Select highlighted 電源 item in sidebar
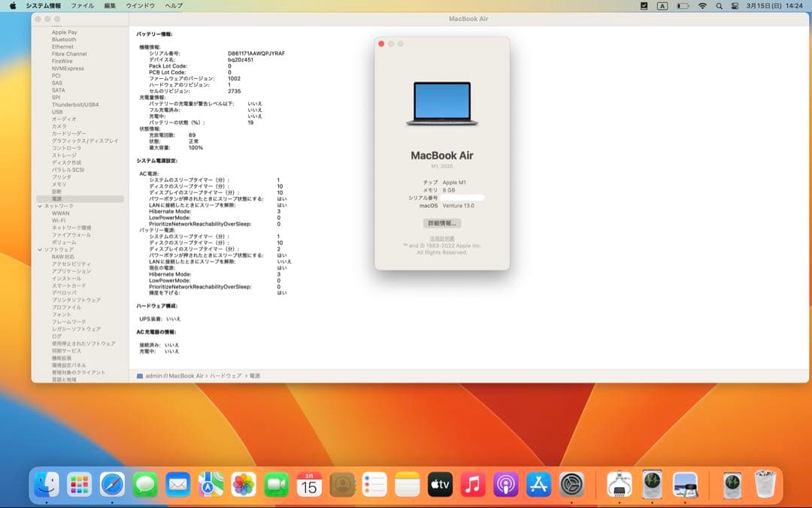The width and height of the screenshot is (812, 508). pyautogui.click(x=80, y=199)
